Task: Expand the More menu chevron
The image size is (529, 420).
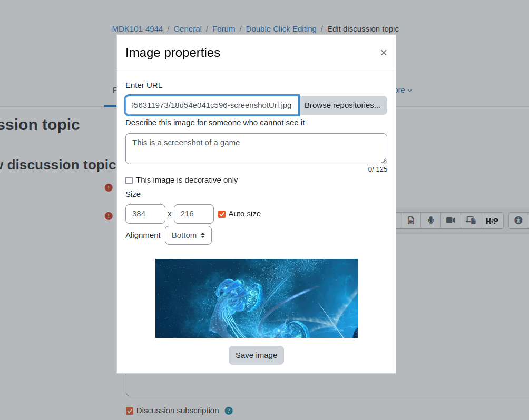Action: 409,91
